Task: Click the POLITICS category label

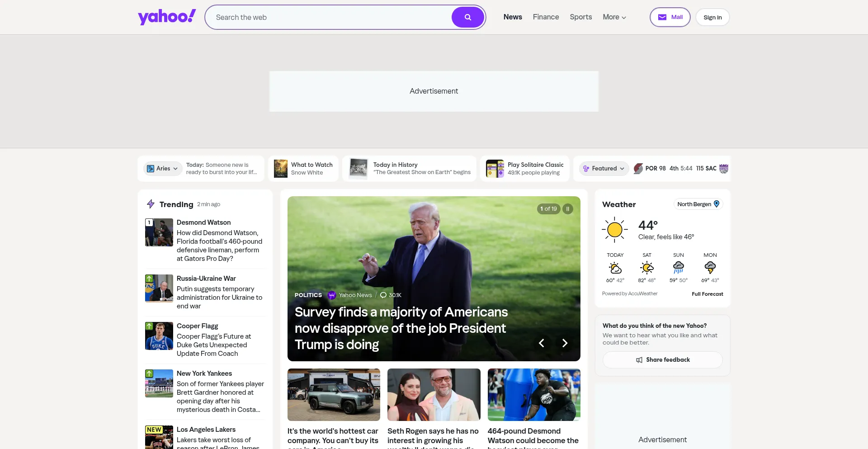Action: point(308,295)
